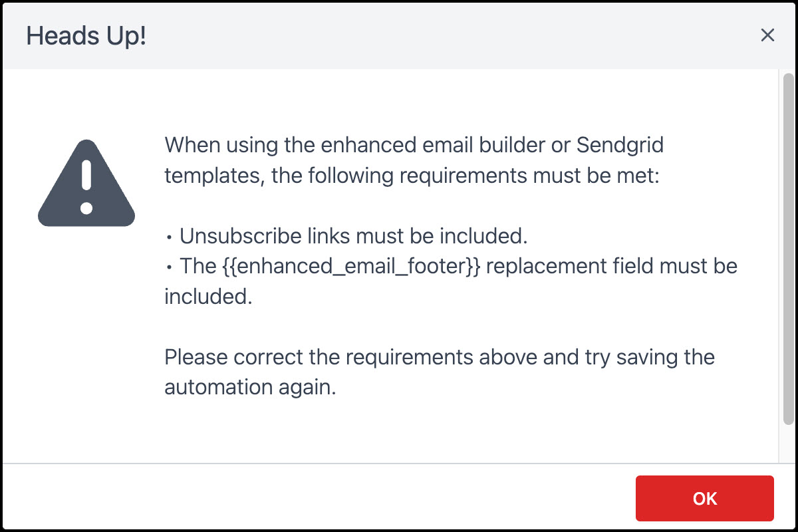Select the {{enhanced_email_footer}} placeholder text
This screenshot has height=532, width=798.
point(349,266)
